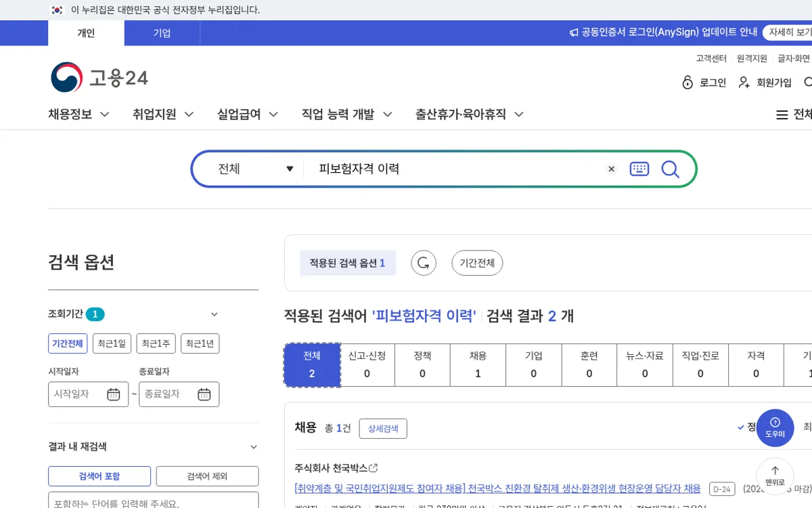Viewport: 812px width, 508px height.
Task: Select the 최근1일 period option
Action: (112, 343)
